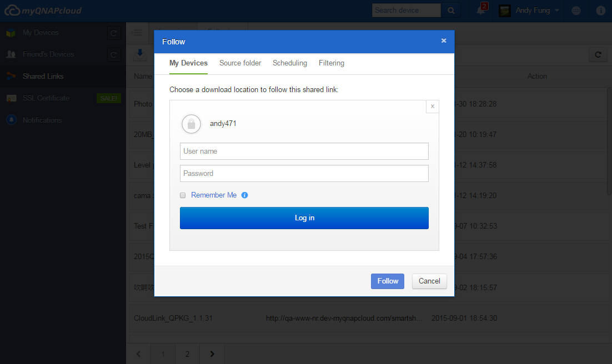Open the notifications bell icon
This screenshot has height=364, width=612.
(481, 11)
